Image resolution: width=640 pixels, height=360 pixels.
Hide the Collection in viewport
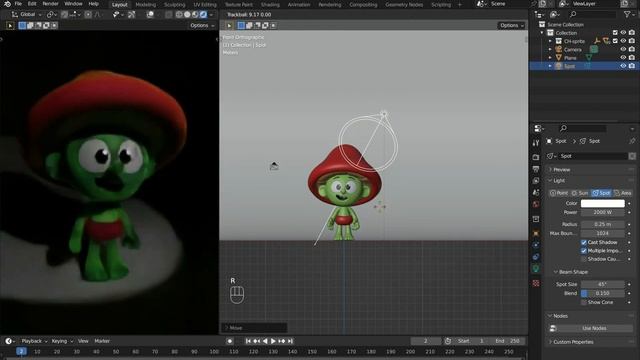point(623,33)
